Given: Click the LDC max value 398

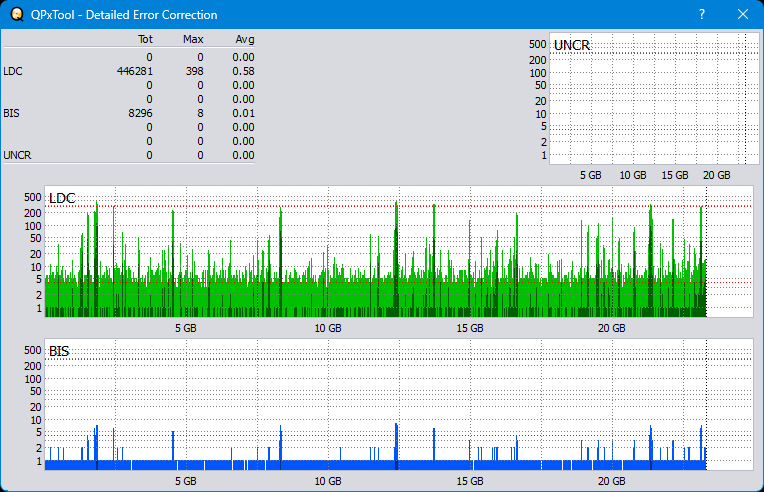Looking at the screenshot, I should pos(194,71).
